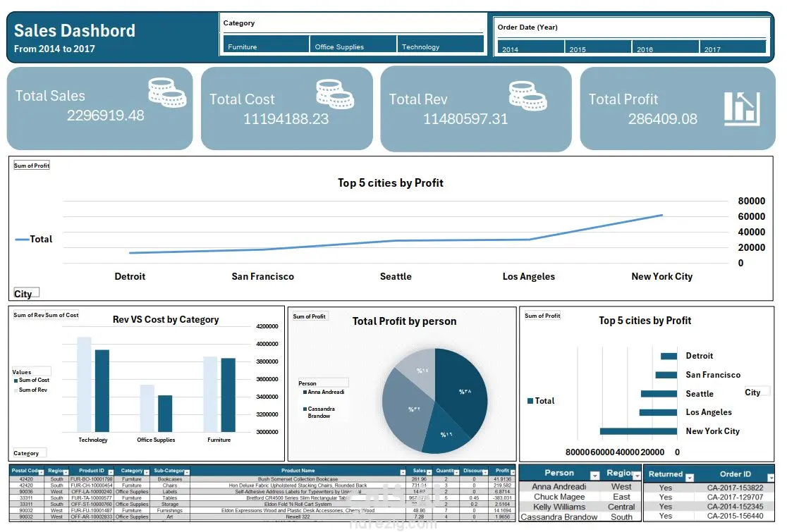Click the coins icon on Total Cost card
Image resolution: width=787 pixels, height=532 pixels.
335,94
